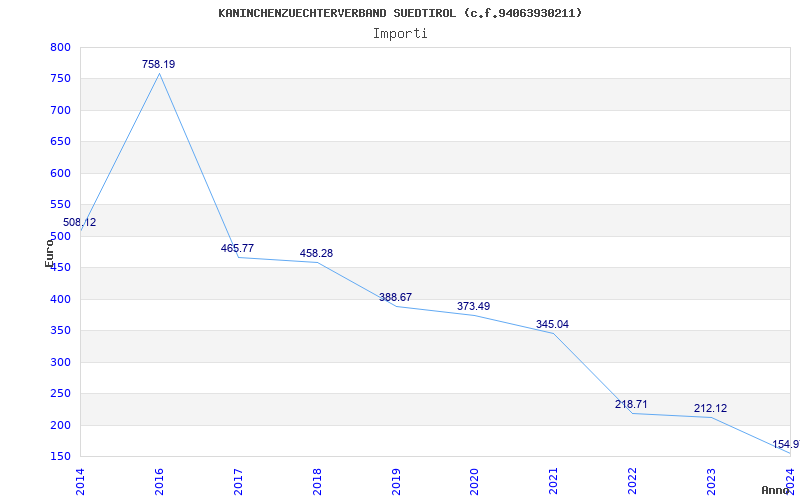Select the 200 y-axis tick label
This screenshot has height=500, width=800.
coord(60,425)
